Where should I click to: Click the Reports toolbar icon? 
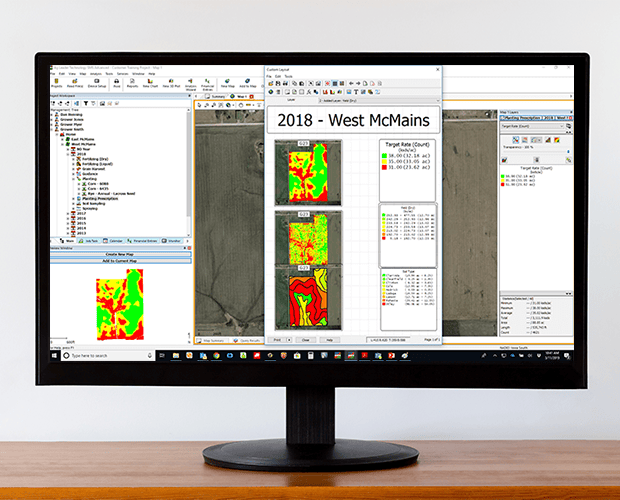tap(132, 82)
